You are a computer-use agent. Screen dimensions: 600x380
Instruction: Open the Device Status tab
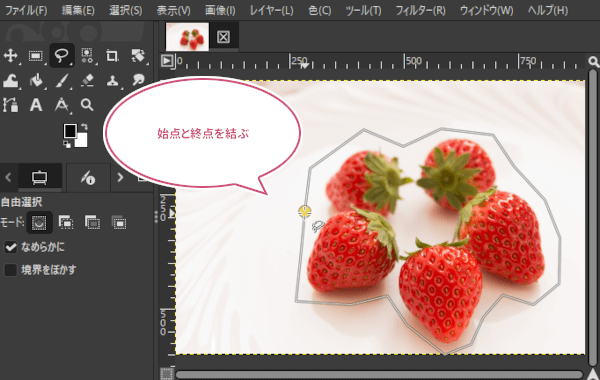point(88,177)
